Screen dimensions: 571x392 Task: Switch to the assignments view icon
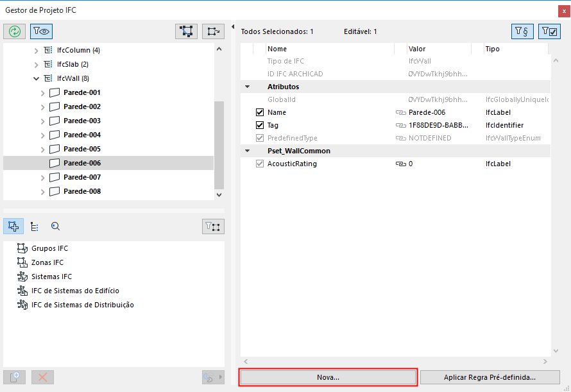click(13, 226)
